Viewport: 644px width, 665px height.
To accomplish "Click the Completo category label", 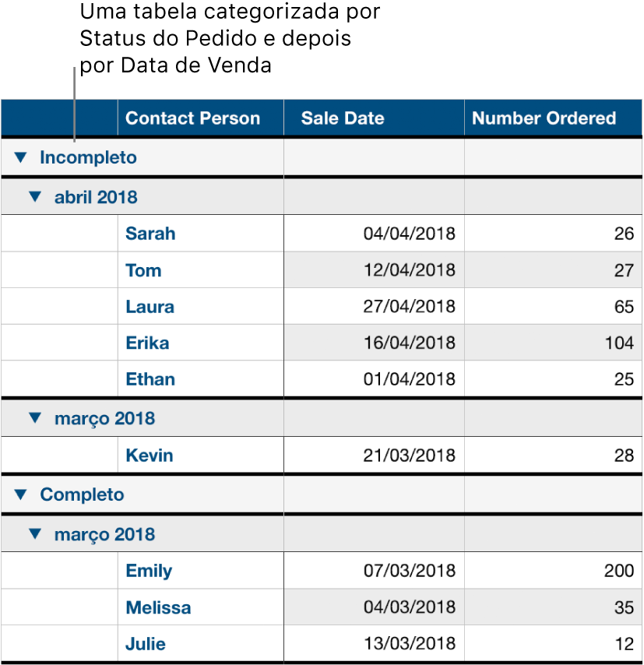I will [x=82, y=494].
